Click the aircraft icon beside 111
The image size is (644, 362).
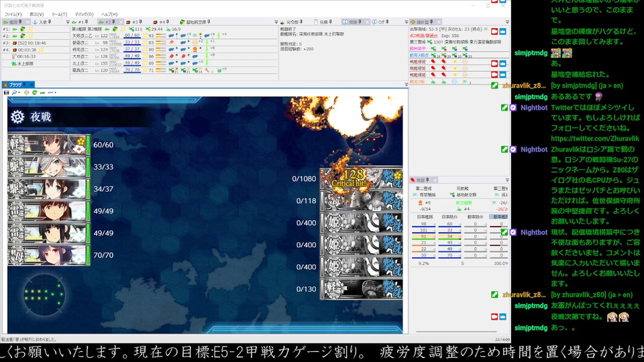tap(131, 29)
